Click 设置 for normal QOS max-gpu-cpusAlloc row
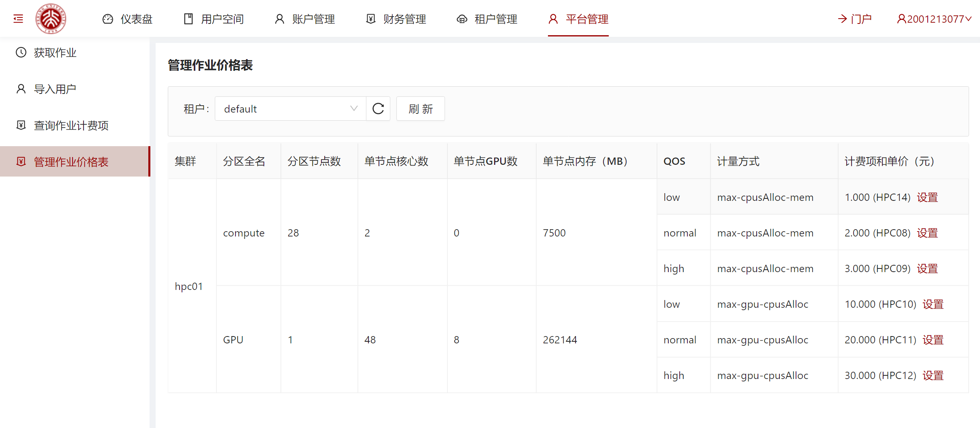Viewport: 980px width, 428px height. [x=933, y=340]
